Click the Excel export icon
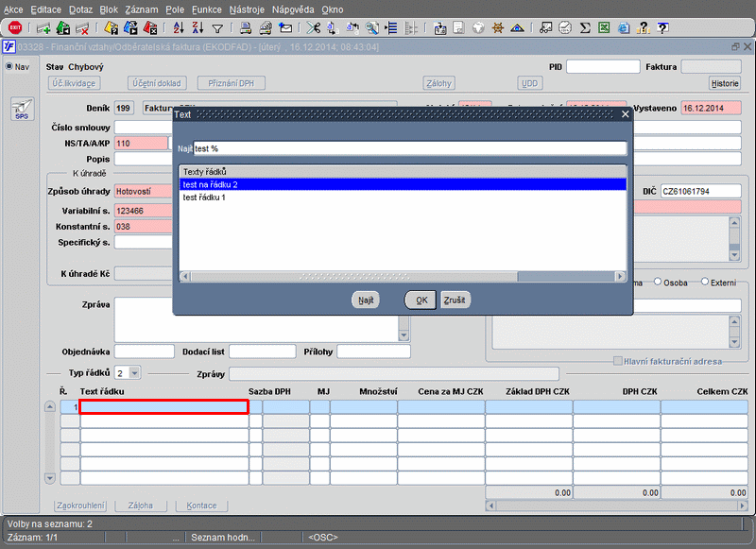756x549 pixels. [x=605, y=27]
